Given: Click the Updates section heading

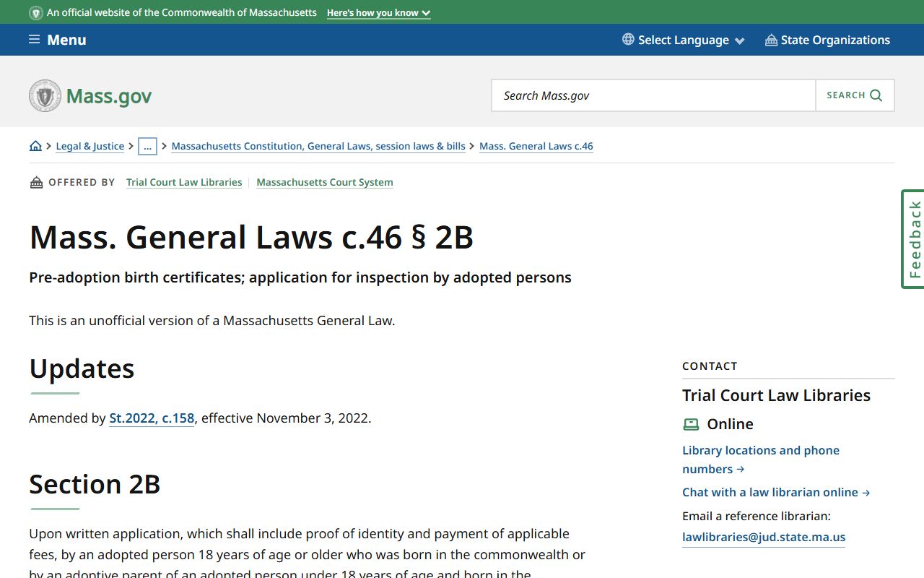Looking at the screenshot, I should (x=82, y=368).
